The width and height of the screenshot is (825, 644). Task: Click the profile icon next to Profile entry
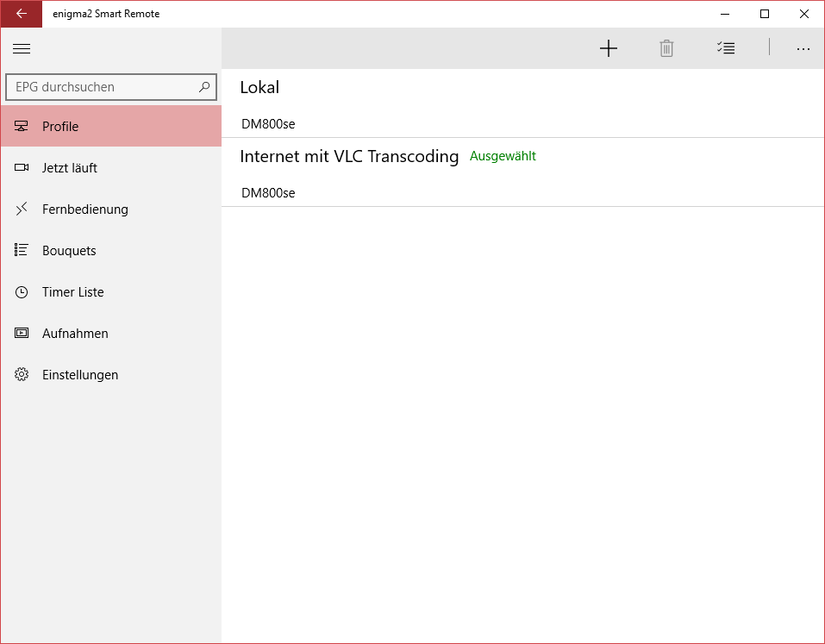pyautogui.click(x=21, y=126)
